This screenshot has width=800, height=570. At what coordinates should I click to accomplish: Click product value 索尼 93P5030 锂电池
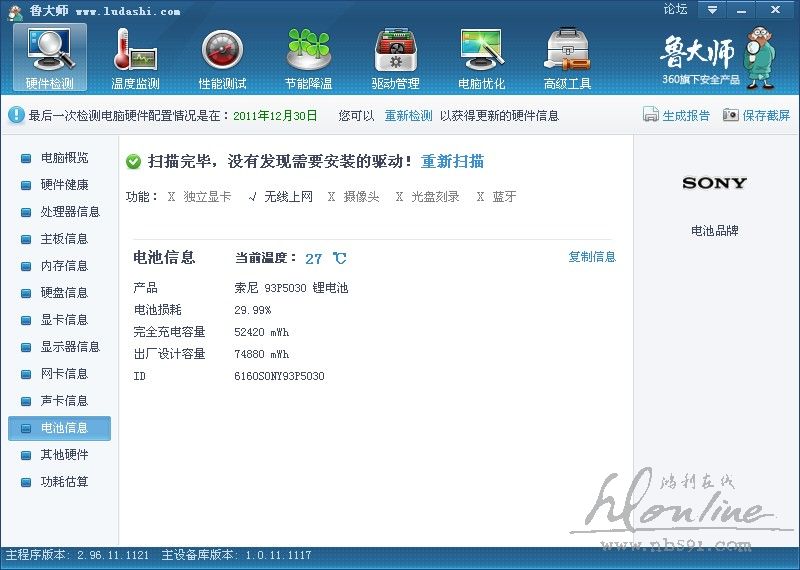click(291, 288)
